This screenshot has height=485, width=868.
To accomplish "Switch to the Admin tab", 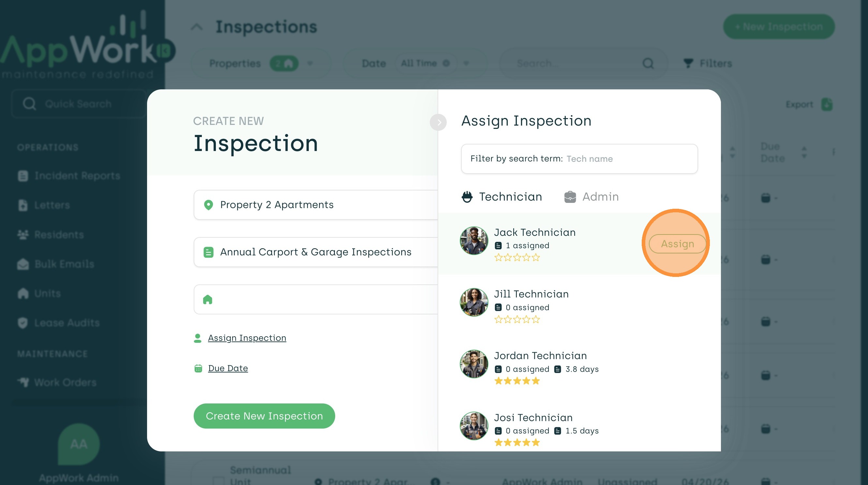I will click(600, 196).
